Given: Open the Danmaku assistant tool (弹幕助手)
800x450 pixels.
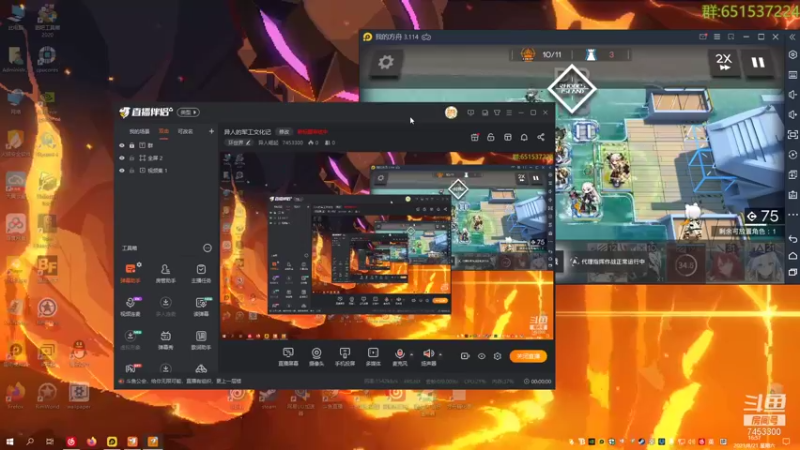Looking at the screenshot, I should tap(131, 273).
